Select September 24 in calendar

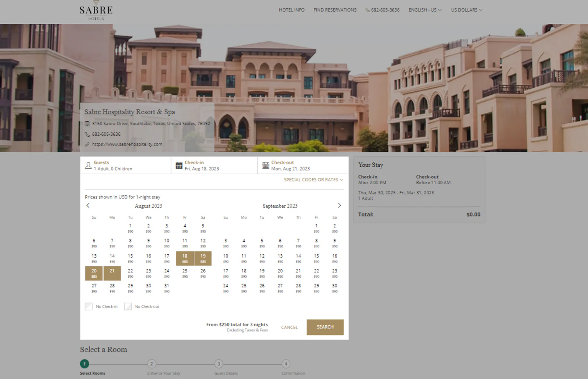click(226, 288)
